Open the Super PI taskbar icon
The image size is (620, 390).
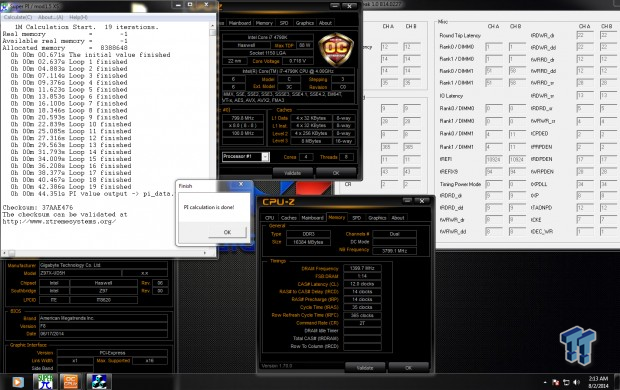pos(45,382)
